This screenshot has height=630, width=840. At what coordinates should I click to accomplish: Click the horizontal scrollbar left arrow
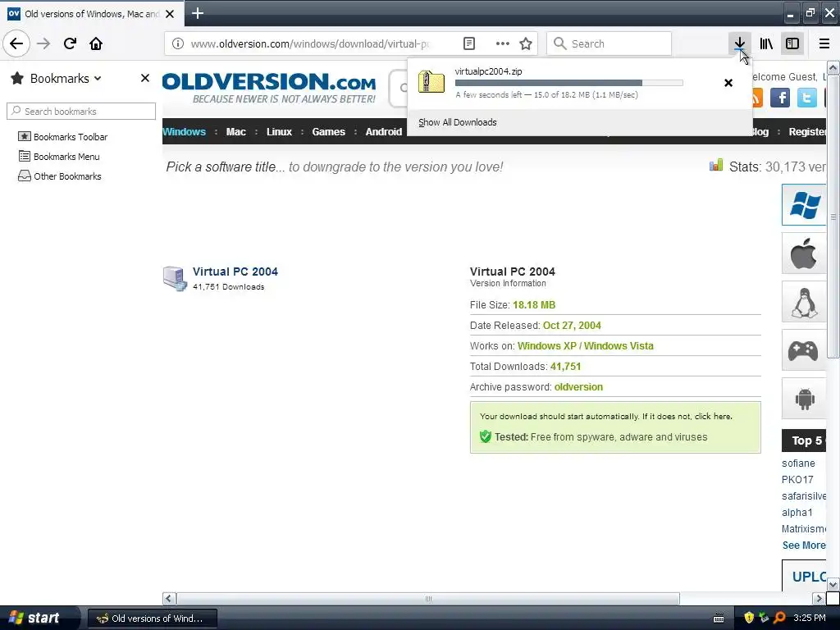169,599
